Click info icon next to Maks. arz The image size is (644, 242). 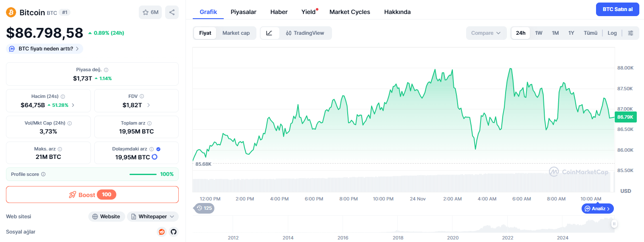pyautogui.click(x=60, y=149)
